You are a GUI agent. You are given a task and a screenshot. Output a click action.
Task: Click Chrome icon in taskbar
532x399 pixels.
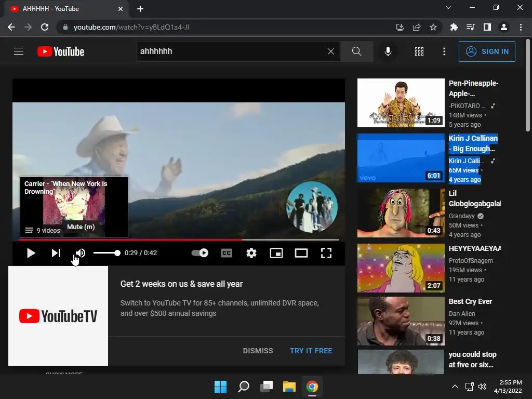point(312,387)
